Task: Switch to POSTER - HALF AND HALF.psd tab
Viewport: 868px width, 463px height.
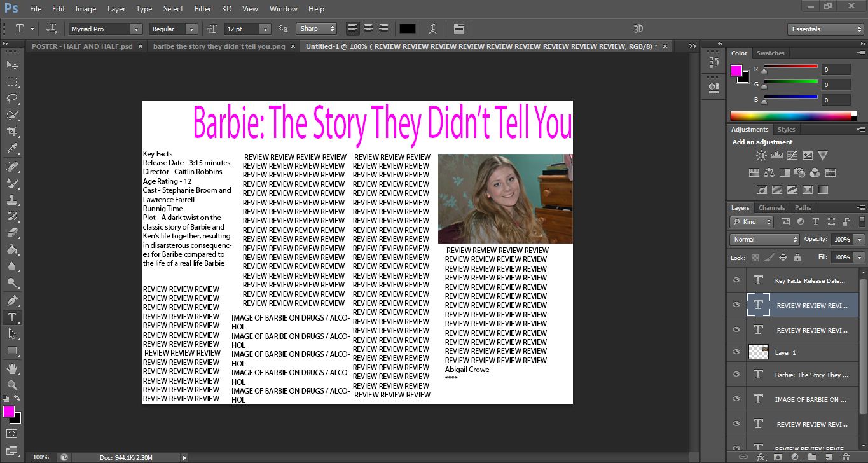Action: click(82, 46)
